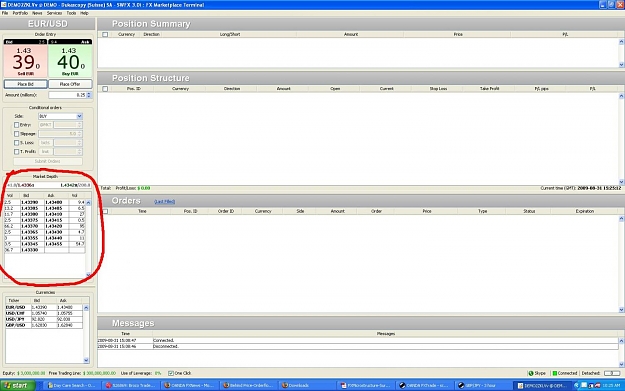Click the Stop Loss column header
Viewport: 625px width, 391px height.
[x=438, y=88]
